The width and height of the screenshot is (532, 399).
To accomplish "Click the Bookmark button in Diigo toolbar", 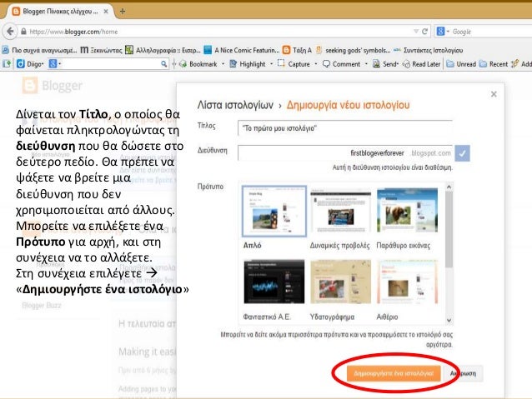I will (x=198, y=64).
